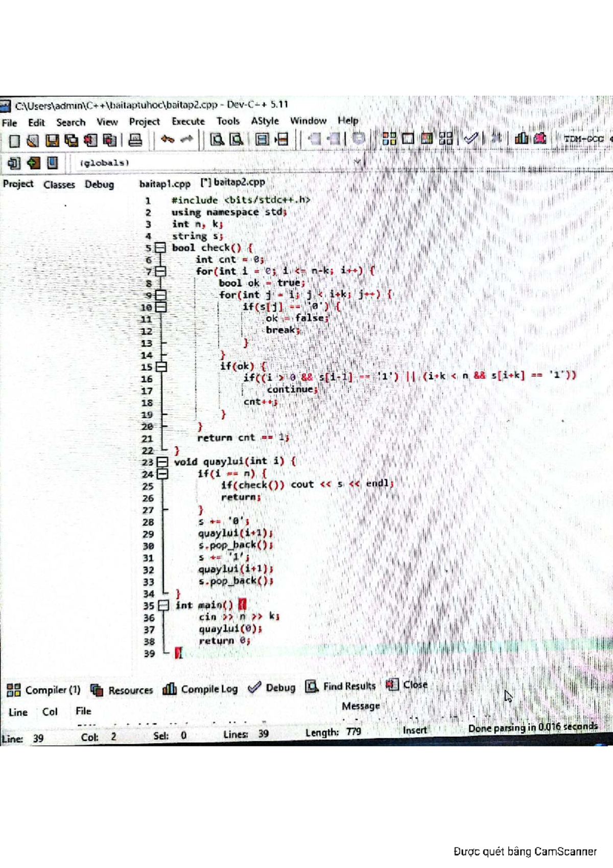Switch to the baitap1.cpp editor tab
This screenshot has height=868, width=613.
pyautogui.click(x=164, y=184)
